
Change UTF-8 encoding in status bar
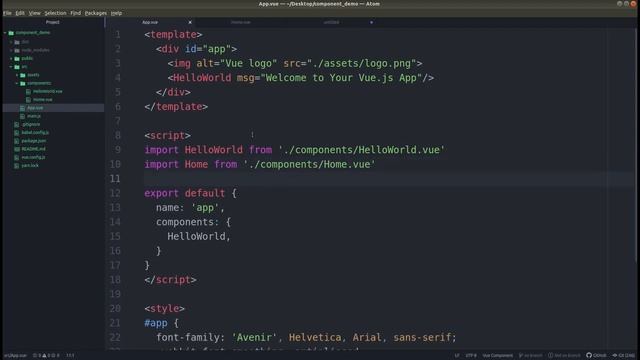click(x=471, y=356)
